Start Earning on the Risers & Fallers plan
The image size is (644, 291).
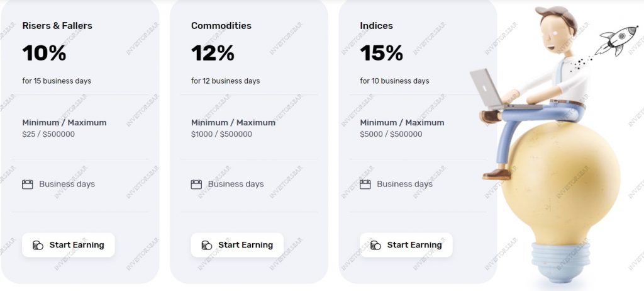(68, 245)
